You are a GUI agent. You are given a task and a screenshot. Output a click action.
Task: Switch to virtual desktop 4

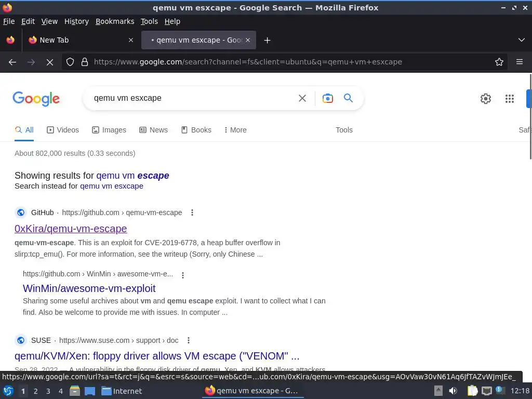(61, 391)
